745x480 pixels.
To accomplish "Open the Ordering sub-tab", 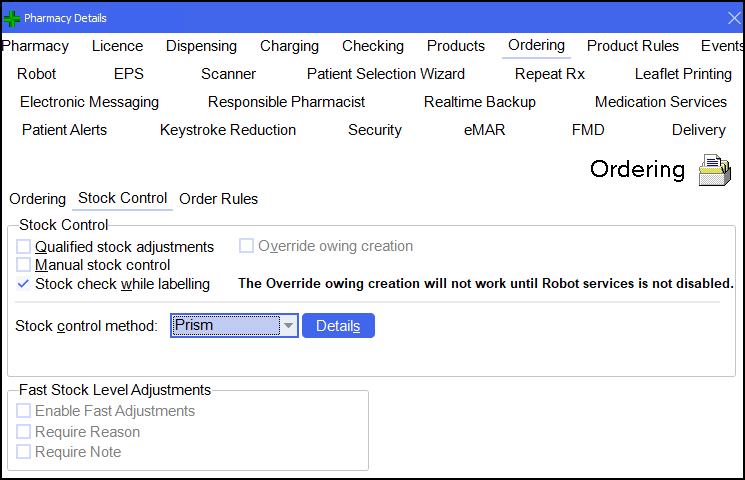I will click(38, 199).
